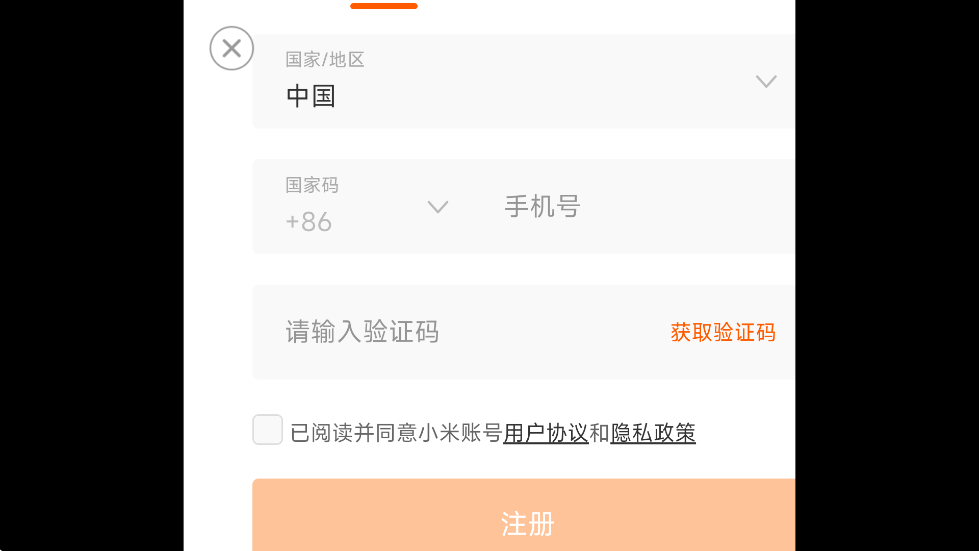Viewport: 979px width, 551px height.
Task: Tick the agreement checkbox
Action: point(268,429)
